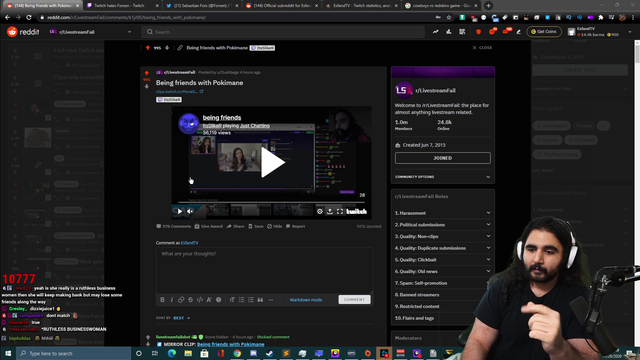
Task: Expand rule 4. Quality: Duplicate submissions
Action: click(442, 248)
